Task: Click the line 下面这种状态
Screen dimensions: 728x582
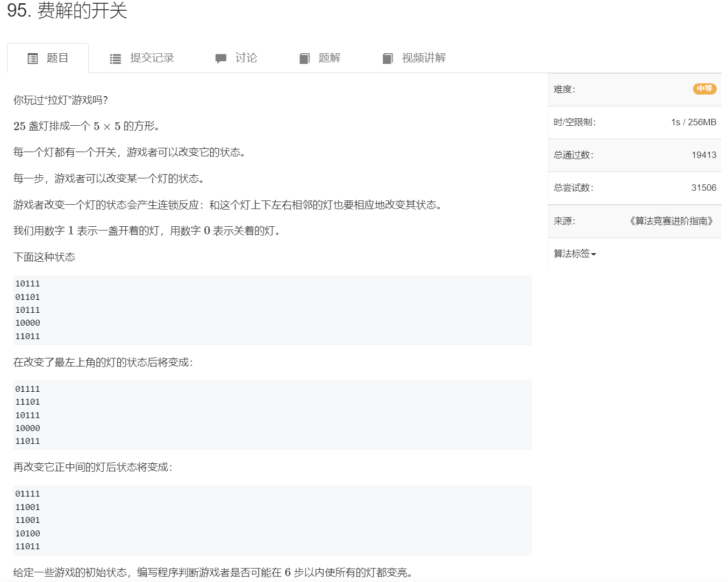Action: pyautogui.click(x=45, y=257)
